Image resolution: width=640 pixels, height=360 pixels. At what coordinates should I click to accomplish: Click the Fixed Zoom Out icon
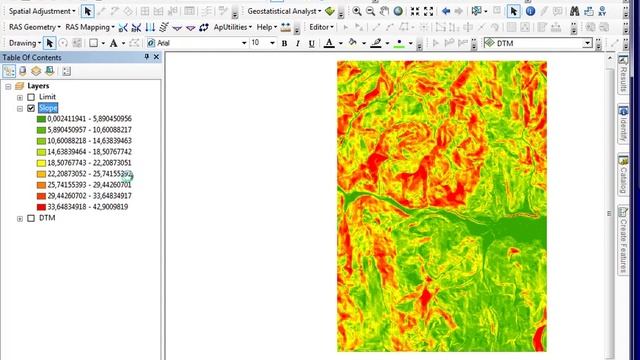pyautogui.click(x=429, y=11)
